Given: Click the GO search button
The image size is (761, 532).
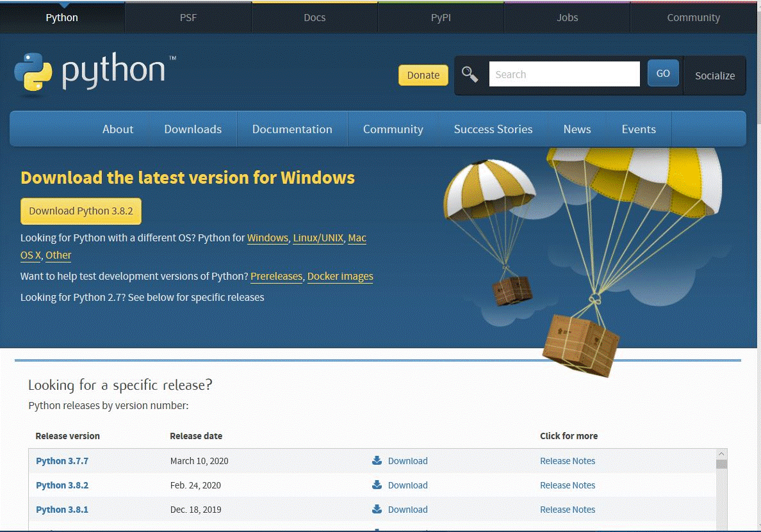Looking at the screenshot, I should click(663, 73).
